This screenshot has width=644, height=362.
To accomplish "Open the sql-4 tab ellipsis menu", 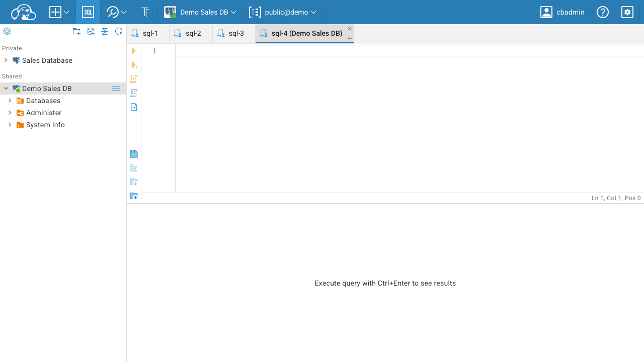I will point(350,38).
